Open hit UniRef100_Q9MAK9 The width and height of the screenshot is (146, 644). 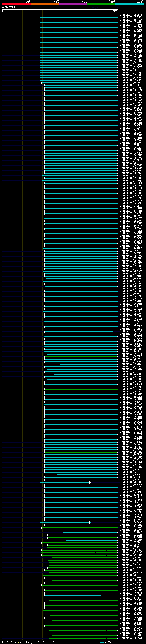(131, 17)
